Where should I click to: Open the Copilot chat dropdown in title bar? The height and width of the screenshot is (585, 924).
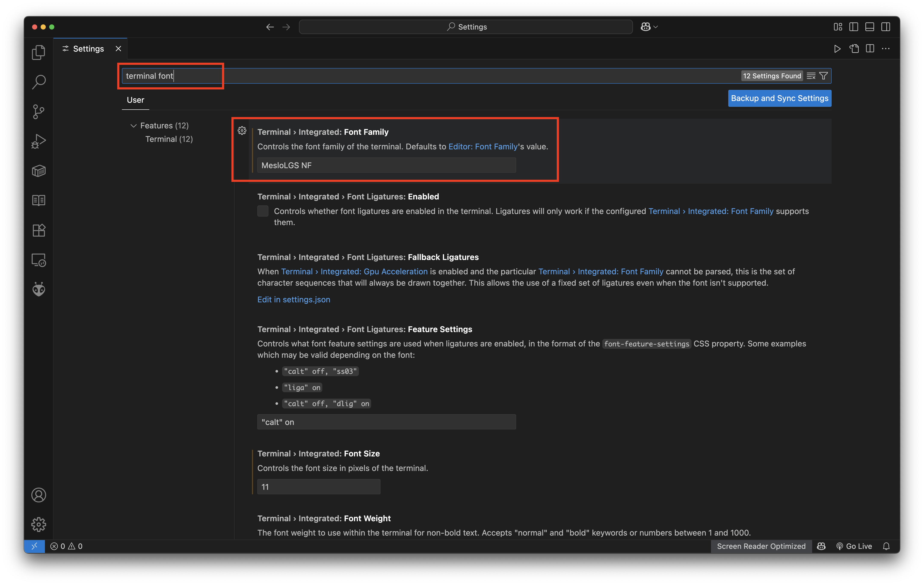(x=649, y=27)
